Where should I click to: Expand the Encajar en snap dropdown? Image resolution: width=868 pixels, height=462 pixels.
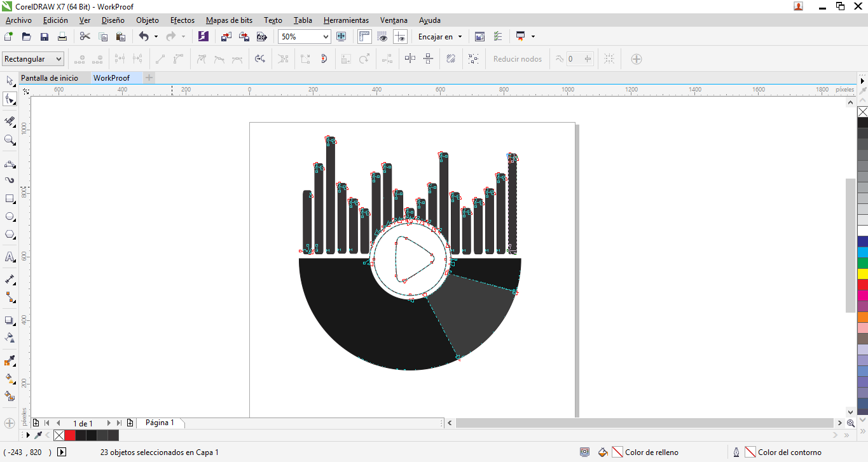tap(460, 37)
